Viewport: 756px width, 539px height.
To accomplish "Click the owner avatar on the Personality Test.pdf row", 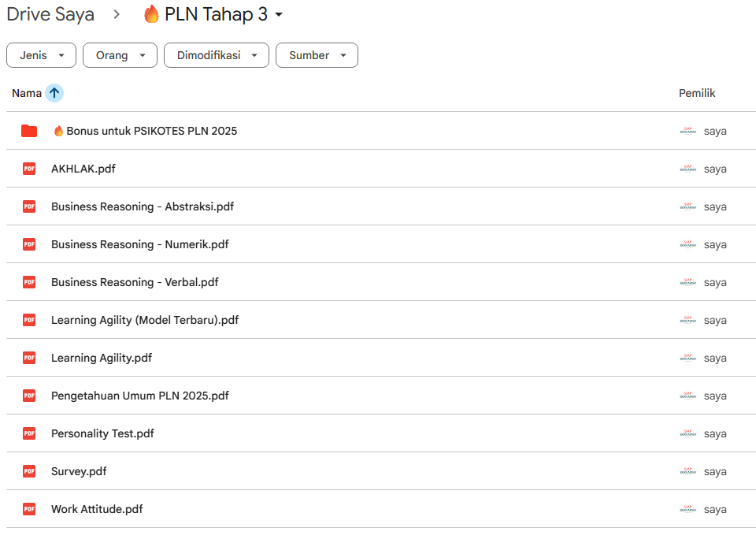I will [x=688, y=433].
